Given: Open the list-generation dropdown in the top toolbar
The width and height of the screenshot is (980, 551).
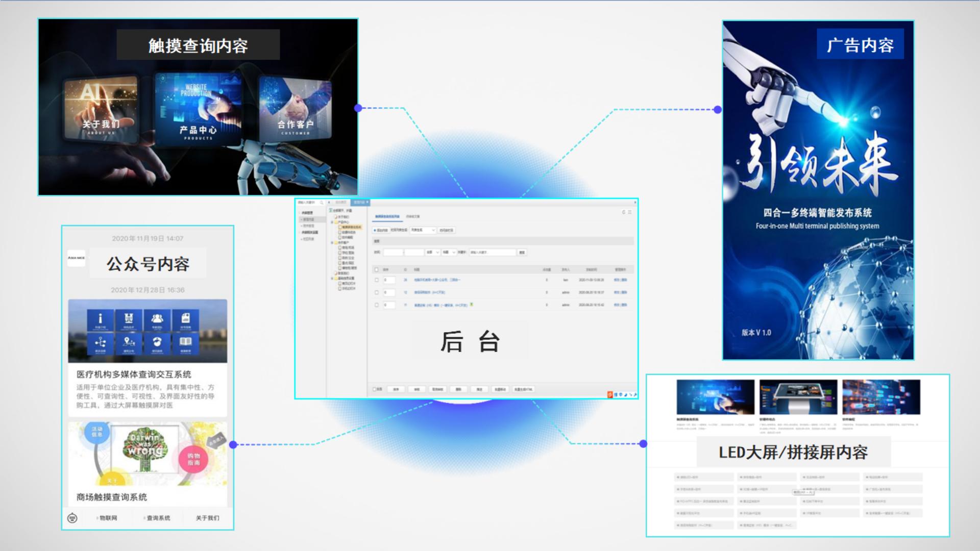Looking at the screenshot, I should pos(423,230).
